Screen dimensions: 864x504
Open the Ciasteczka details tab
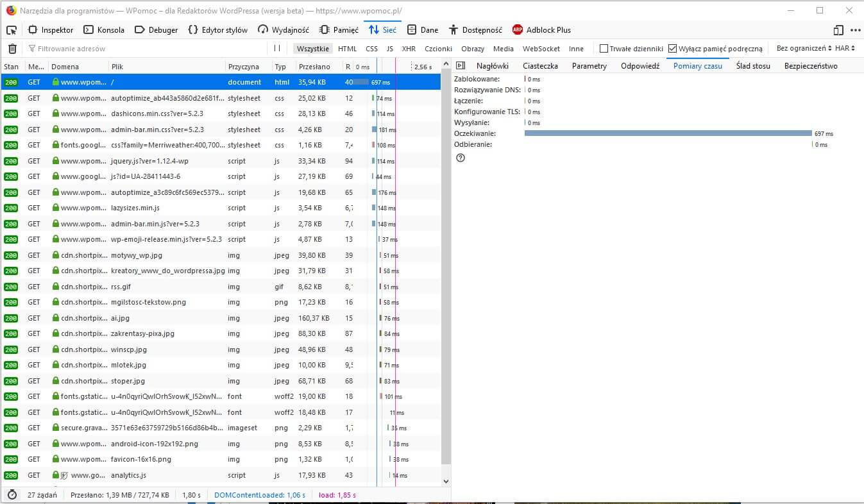click(x=540, y=66)
